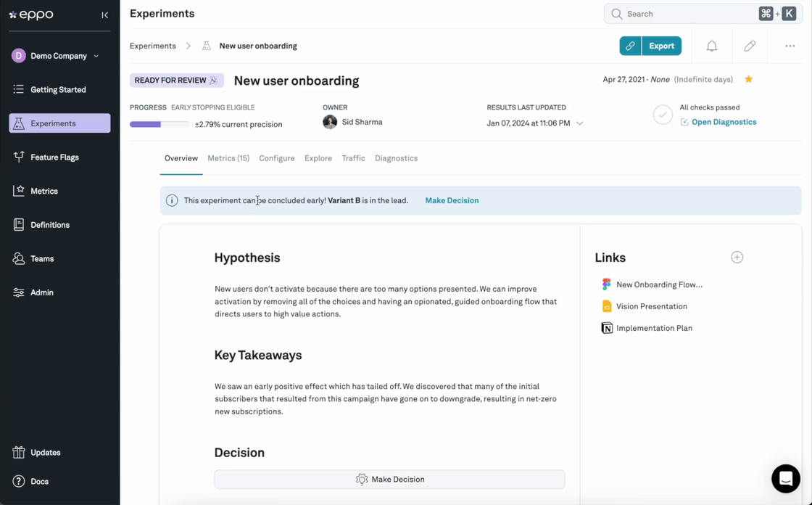This screenshot has width=812, height=505.
Task: Open the Open Diagnostics link
Action: click(x=724, y=122)
